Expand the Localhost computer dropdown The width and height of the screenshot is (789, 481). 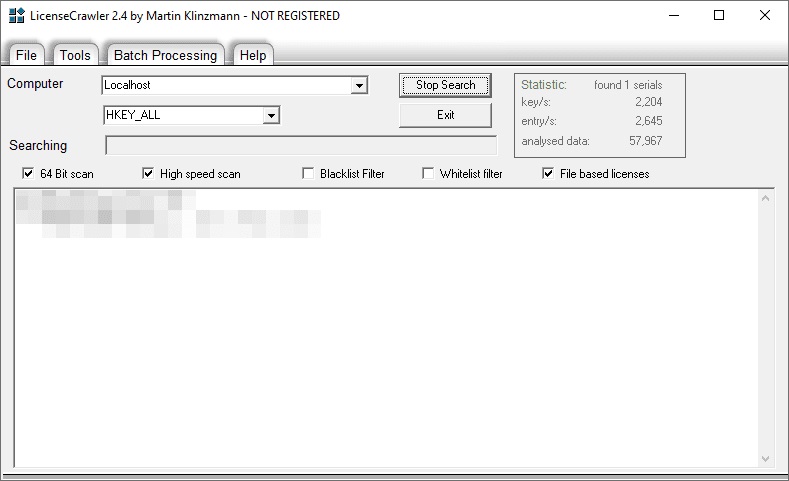click(359, 86)
